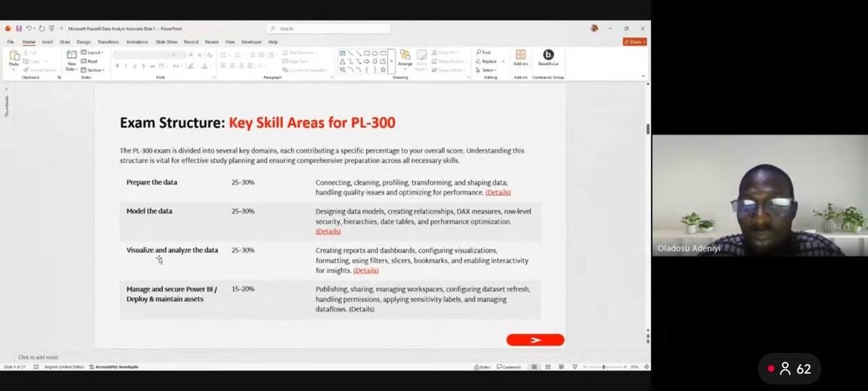Click the Paste clipboard icon
This screenshot has width=868, height=391.
(14, 56)
